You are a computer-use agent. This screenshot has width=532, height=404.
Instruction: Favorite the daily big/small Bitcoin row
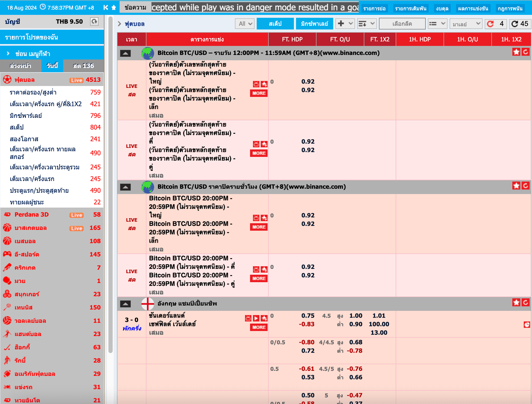[264, 84]
